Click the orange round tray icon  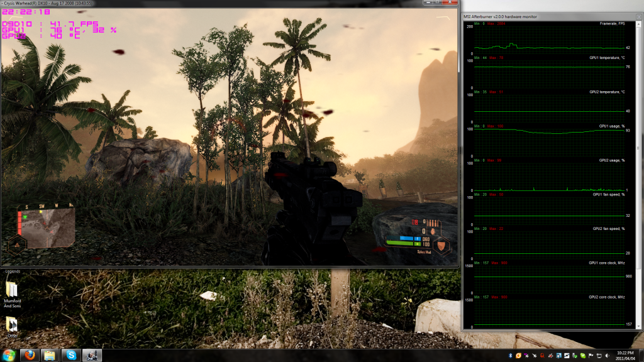click(x=518, y=356)
